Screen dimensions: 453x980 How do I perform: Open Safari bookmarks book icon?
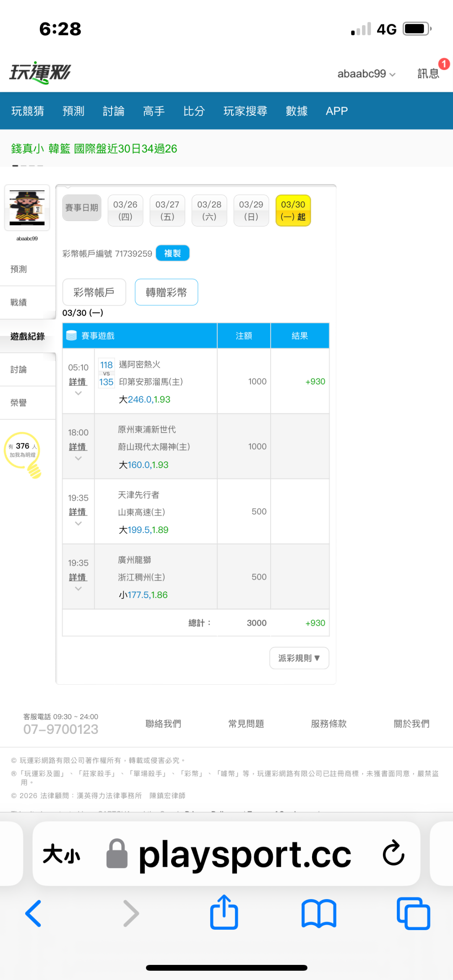(319, 913)
